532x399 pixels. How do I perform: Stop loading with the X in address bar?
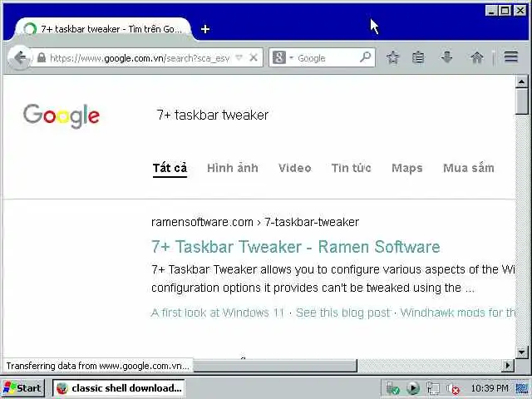click(253, 57)
